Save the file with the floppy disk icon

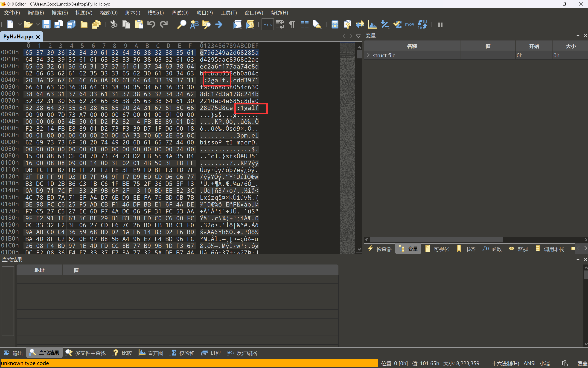tap(46, 24)
